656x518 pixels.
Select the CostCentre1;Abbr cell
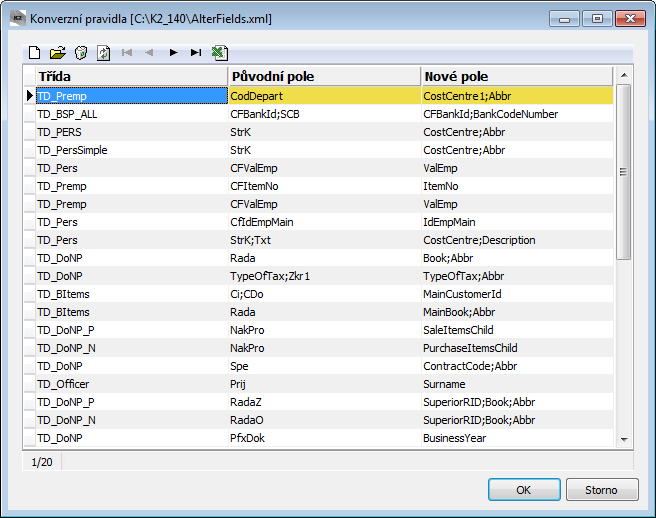pyautogui.click(x=517, y=96)
